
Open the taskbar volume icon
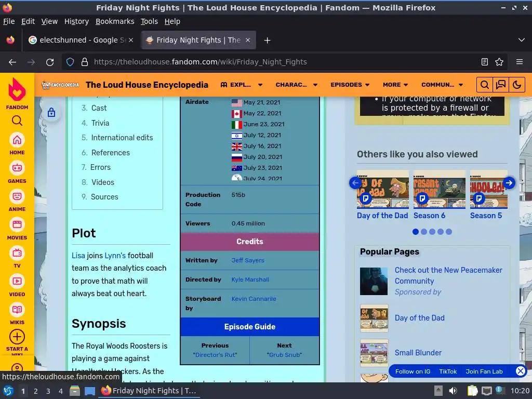(453, 391)
